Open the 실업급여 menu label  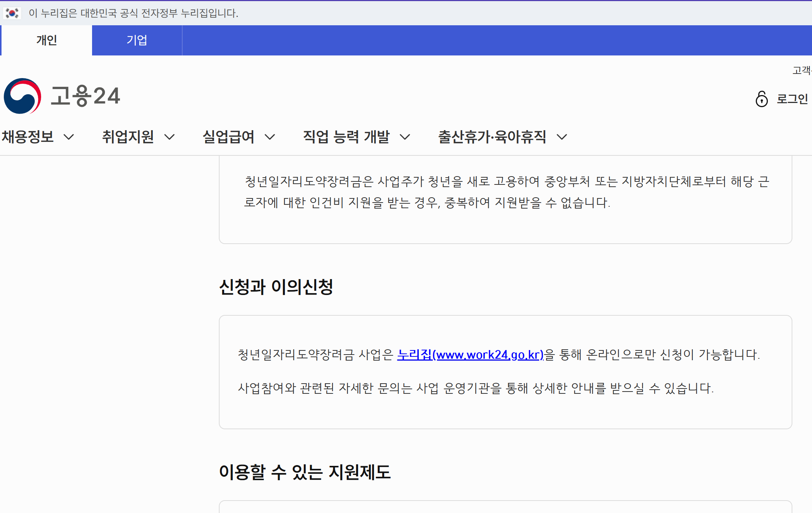[x=228, y=137]
